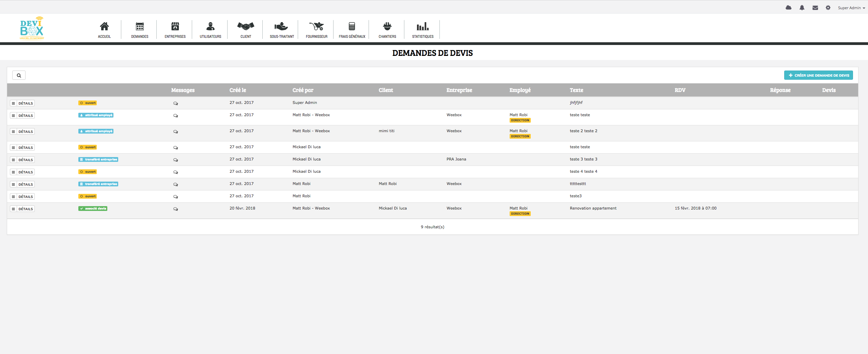Image resolution: width=868 pixels, height=354 pixels.
Task: Open the Chantiers menu
Action: click(387, 30)
